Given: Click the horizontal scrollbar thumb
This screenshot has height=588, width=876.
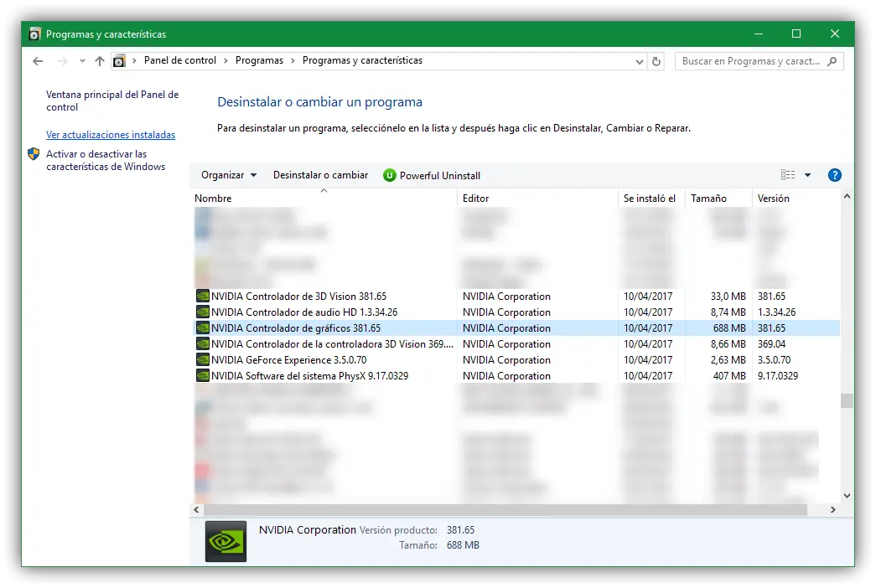Looking at the screenshot, I should click(505, 510).
